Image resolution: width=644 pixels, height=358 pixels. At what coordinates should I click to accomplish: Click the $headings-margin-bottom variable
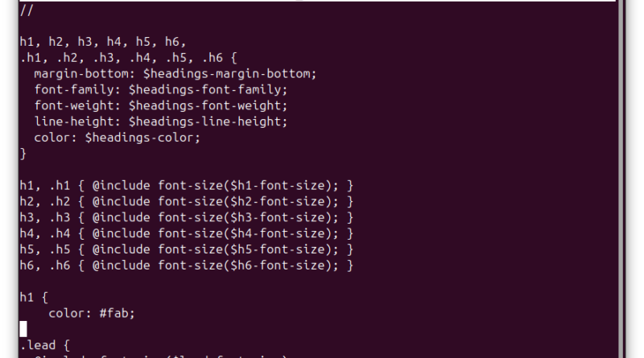coord(227,74)
